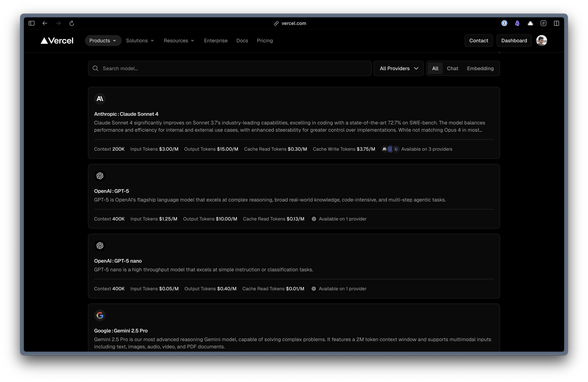This screenshot has height=382, width=588.
Task: Click 'Output Tokens $15.00/M' value
Action: pos(211,149)
